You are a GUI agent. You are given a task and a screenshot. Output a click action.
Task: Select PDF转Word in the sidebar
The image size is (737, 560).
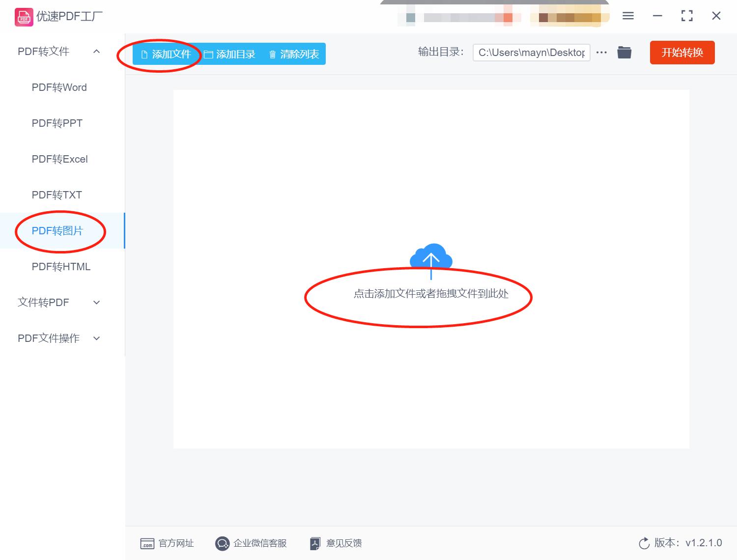click(59, 87)
